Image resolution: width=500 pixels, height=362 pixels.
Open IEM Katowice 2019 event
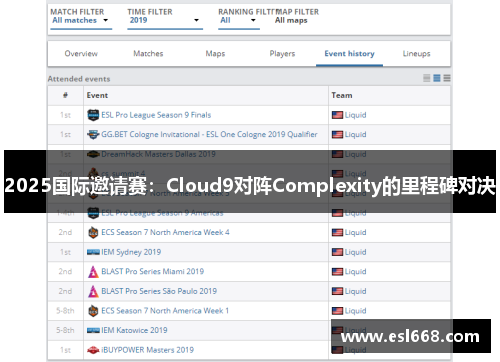tap(134, 330)
